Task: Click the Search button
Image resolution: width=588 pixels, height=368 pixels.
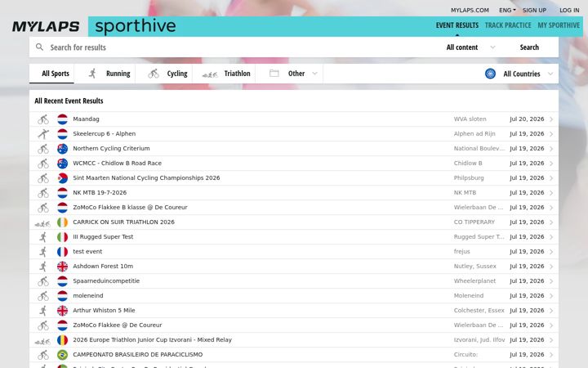Action: tap(529, 47)
